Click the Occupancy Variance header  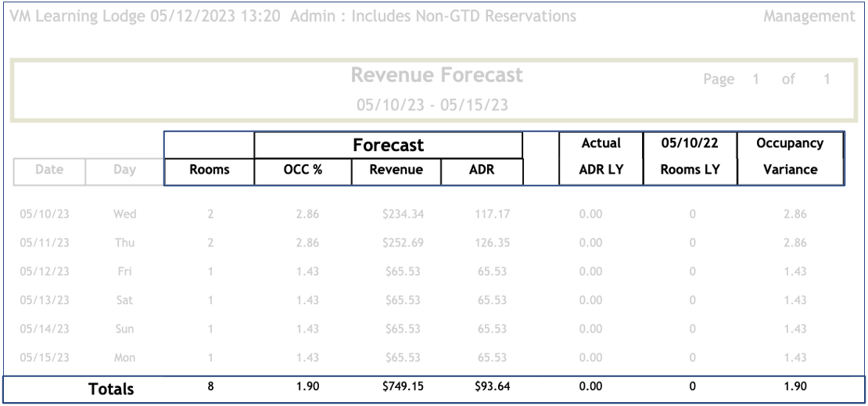[790, 156]
